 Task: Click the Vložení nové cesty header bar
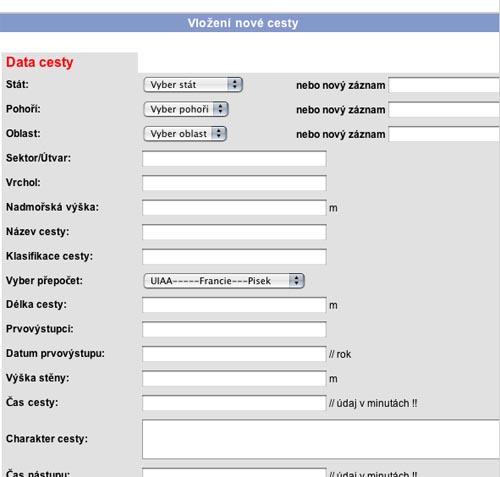click(250, 23)
